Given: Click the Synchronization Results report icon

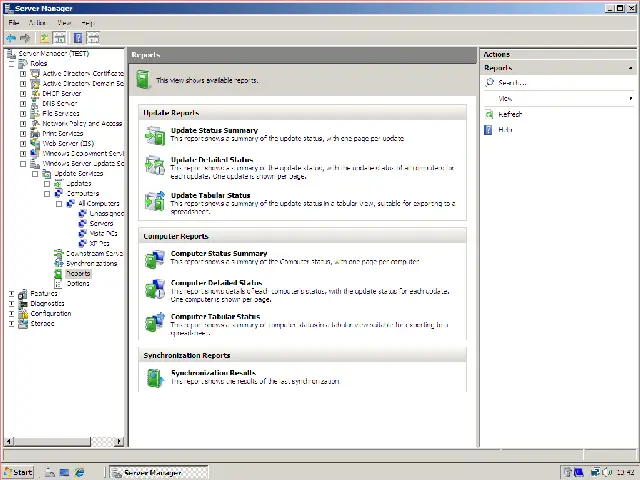Looking at the screenshot, I should tap(155, 378).
